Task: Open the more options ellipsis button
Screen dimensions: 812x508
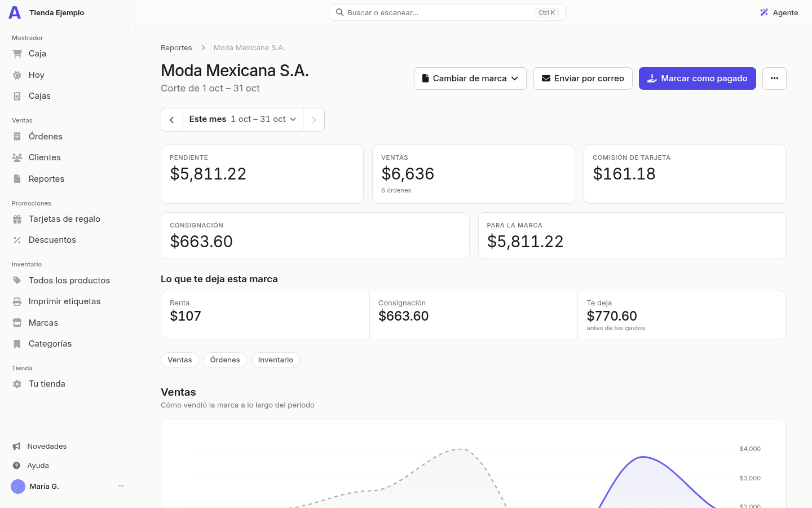Action: pos(774,78)
